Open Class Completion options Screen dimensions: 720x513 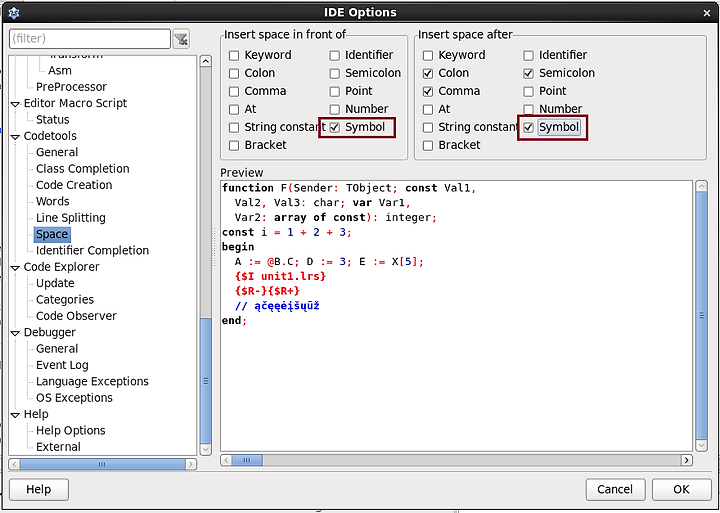(83, 169)
